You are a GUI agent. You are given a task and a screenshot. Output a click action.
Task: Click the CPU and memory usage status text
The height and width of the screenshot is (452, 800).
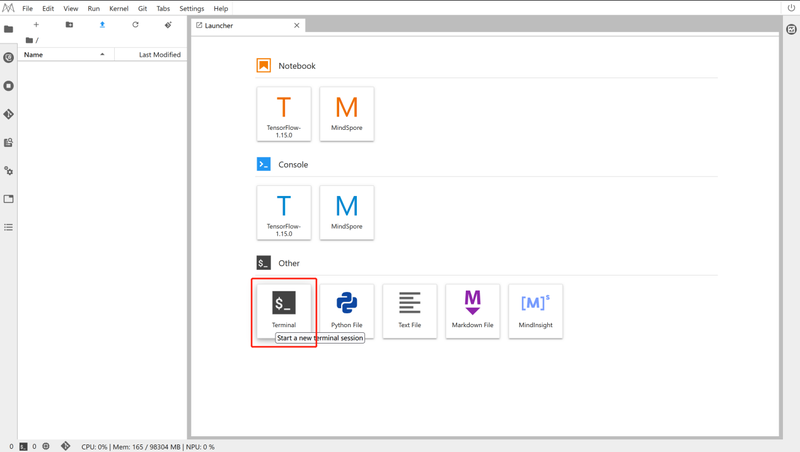pyautogui.click(x=148, y=447)
